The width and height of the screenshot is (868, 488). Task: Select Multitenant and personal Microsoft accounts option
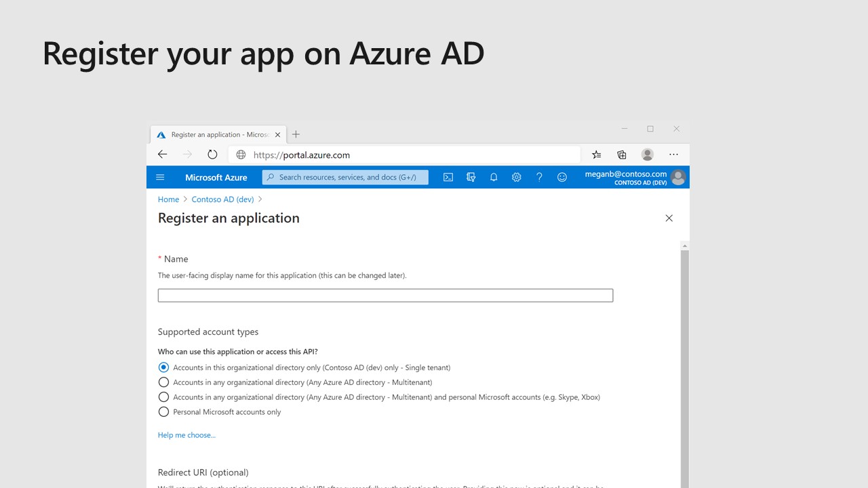pos(163,397)
